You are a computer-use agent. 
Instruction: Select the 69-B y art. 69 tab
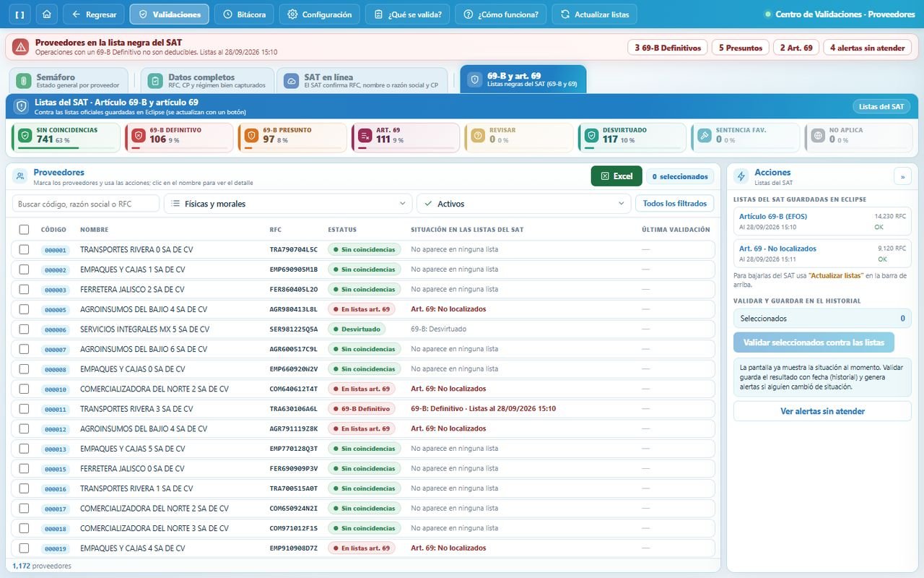tap(523, 80)
